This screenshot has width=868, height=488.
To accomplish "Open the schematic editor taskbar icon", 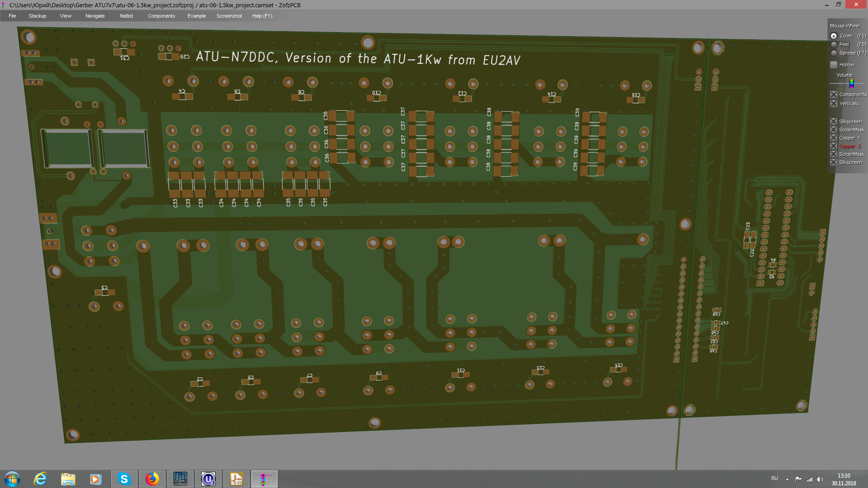I will click(236, 479).
